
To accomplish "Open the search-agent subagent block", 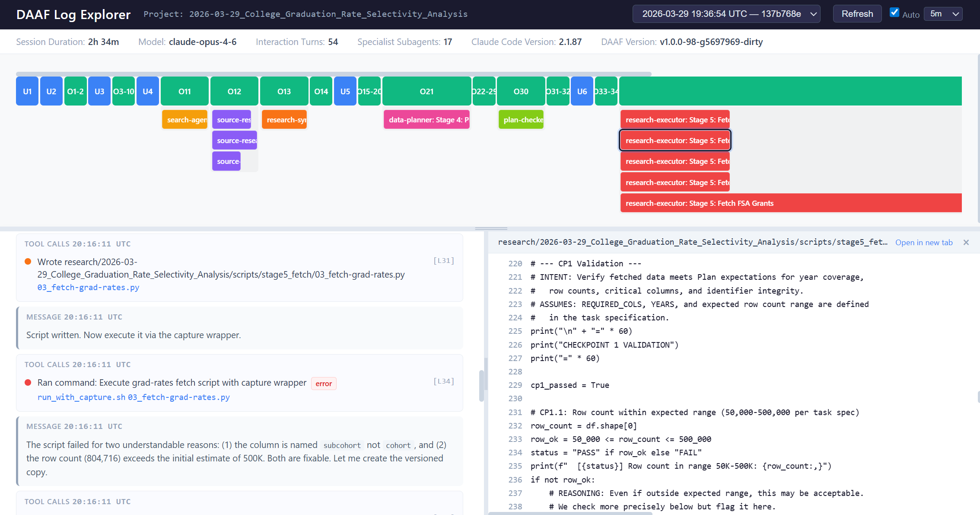I will point(185,120).
